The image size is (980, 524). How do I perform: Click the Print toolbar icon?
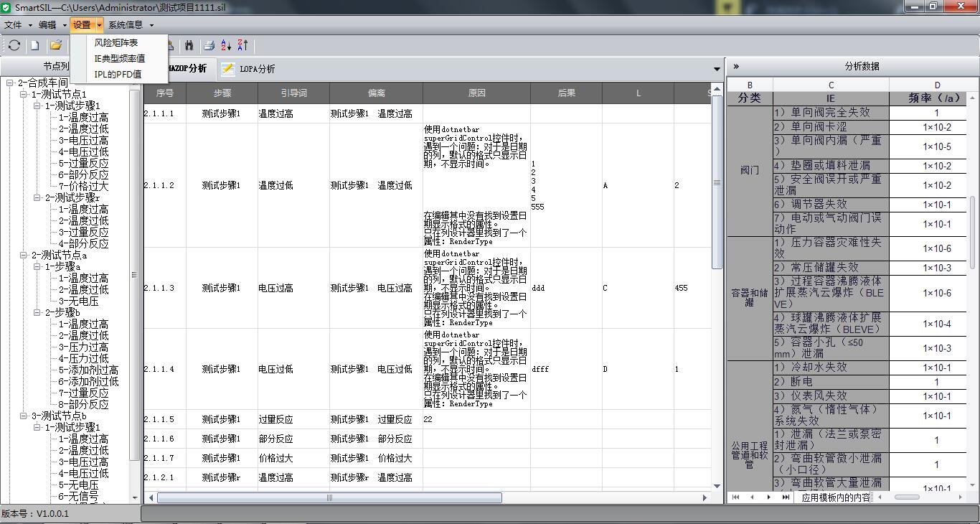(209, 46)
